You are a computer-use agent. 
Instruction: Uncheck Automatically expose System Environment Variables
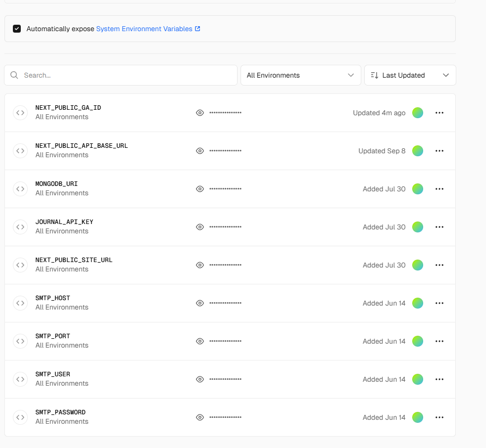tap(17, 29)
